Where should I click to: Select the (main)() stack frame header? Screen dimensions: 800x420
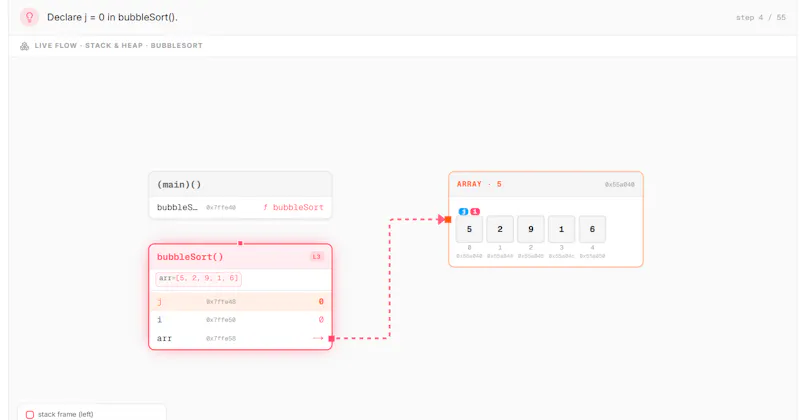[x=240, y=185]
